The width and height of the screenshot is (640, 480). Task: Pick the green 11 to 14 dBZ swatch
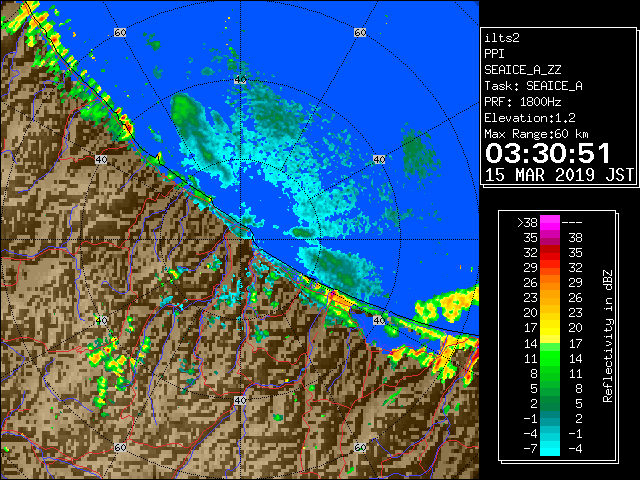pos(550,358)
